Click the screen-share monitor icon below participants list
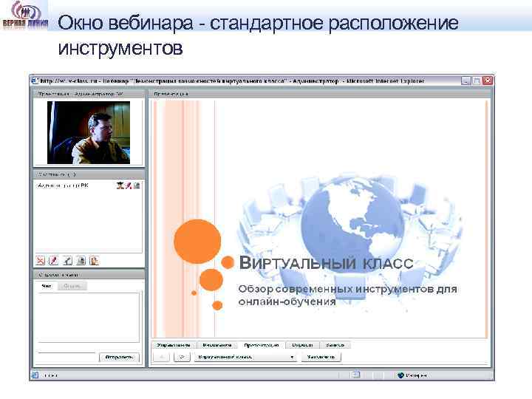Image resolution: width=532 pixels, height=399 pixels. click(81, 261)
